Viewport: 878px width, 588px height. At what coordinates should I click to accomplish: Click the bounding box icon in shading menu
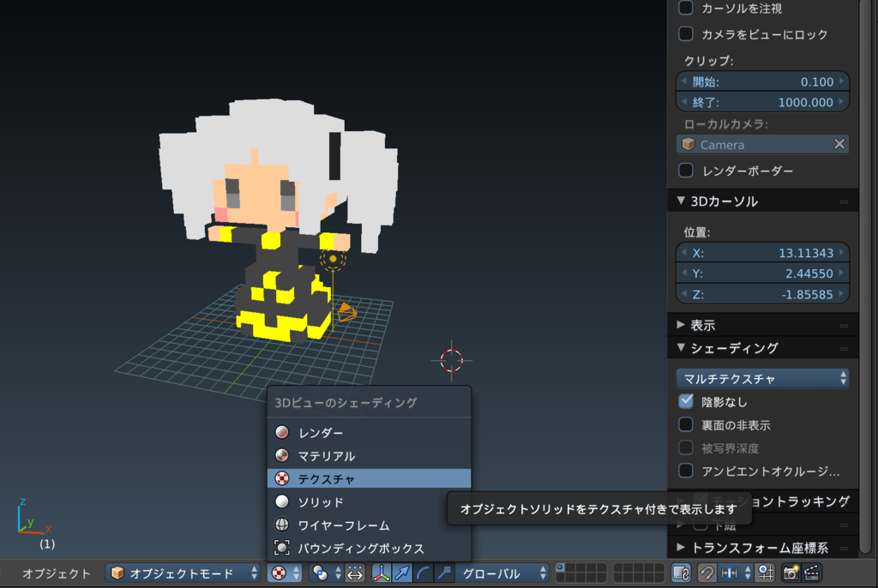click(x=281, y=548)
